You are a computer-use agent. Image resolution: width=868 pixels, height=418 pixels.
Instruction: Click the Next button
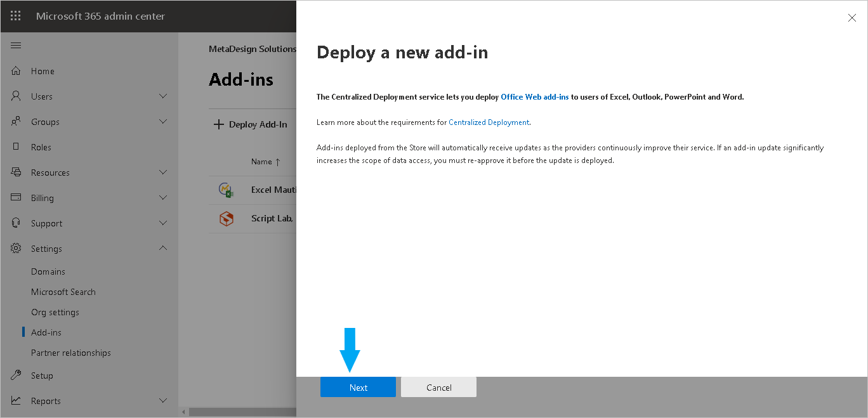[358, 388]
